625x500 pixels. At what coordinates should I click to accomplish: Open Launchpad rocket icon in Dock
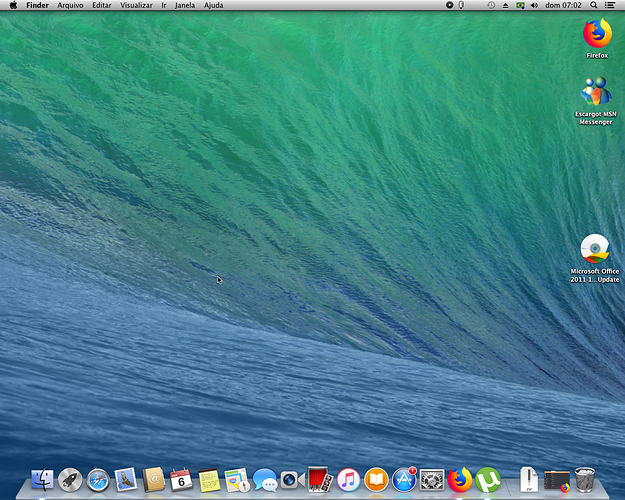click(70, 480)
